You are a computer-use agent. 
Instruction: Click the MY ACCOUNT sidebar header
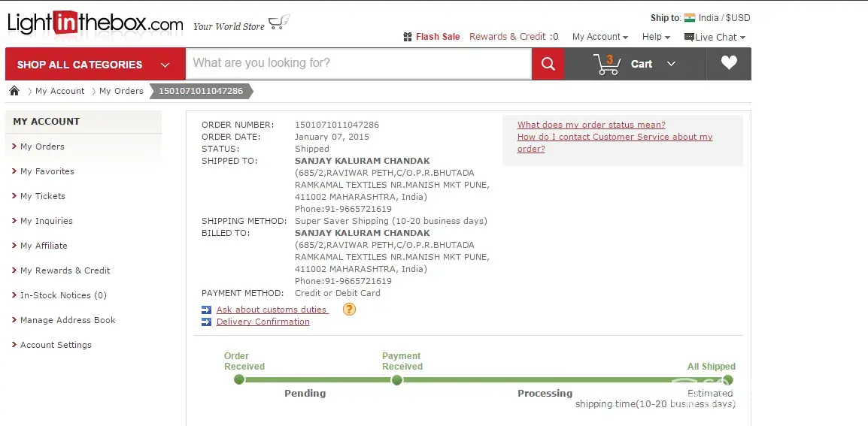[83, 122]
